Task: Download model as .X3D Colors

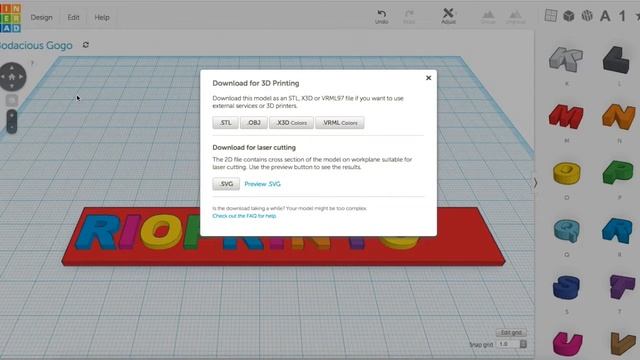Action: click(291, 122)
